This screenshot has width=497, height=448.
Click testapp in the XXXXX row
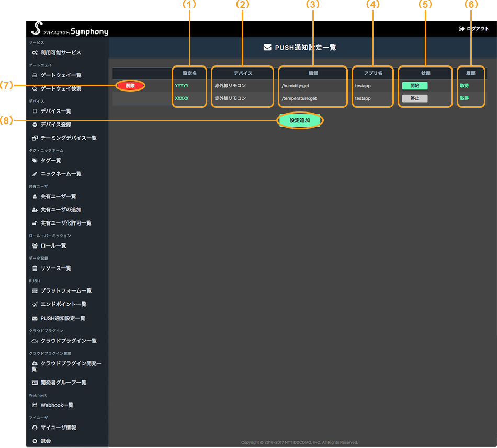tap(363, 98)
